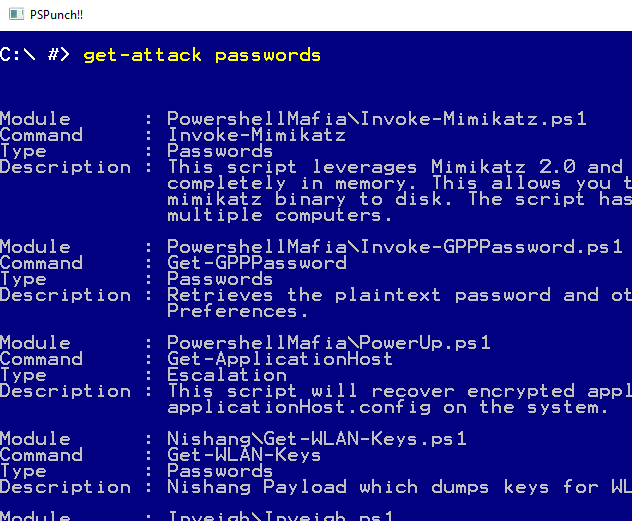Click the PowershellMafia\PowerUp.ps1 module path

pos(328,343)
